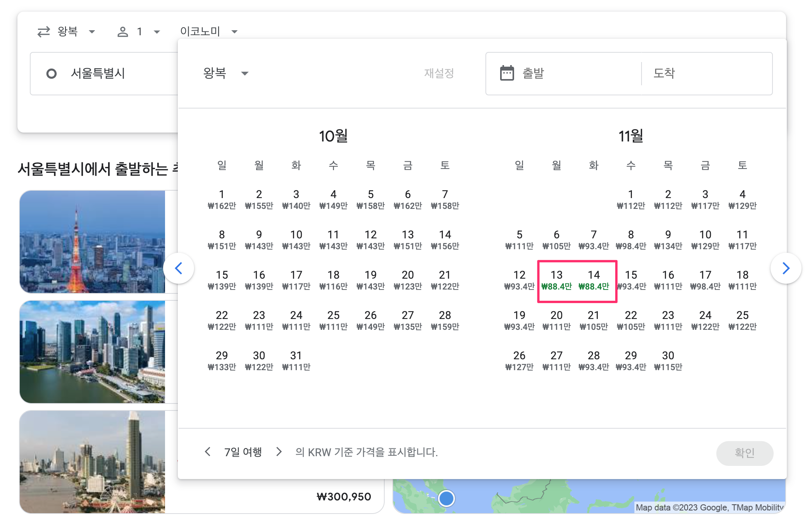Image resolution: width=812 pixels, height=531 pixels.
Task: Select November 14 at ₩88.4만
Action: point(594,280)
